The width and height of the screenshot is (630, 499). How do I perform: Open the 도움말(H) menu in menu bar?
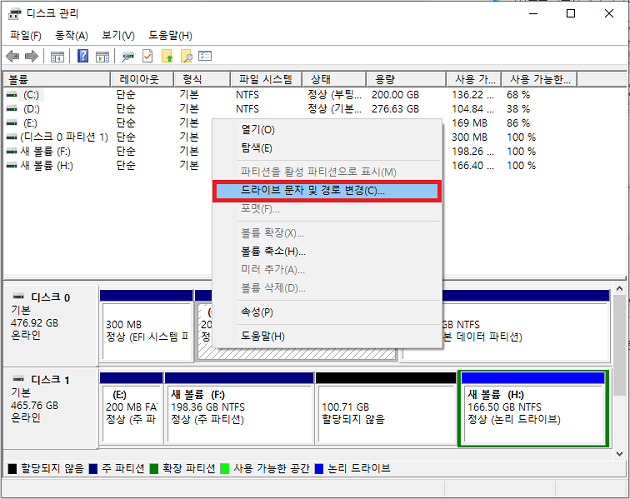[170, 36]
